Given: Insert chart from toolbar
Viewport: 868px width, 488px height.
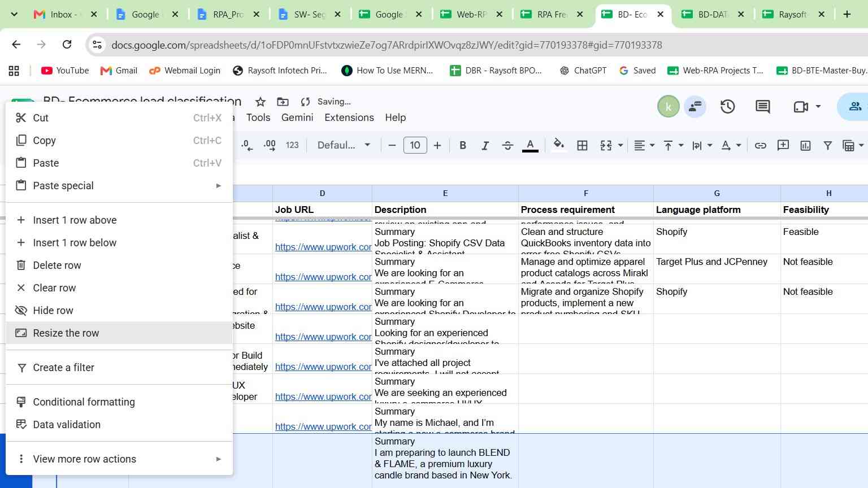Looking at the screenshot, I should 805,145.
